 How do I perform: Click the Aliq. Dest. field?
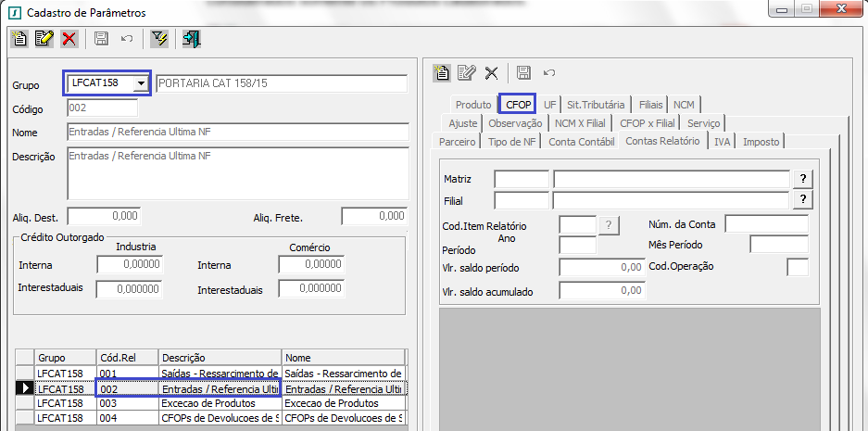pyautogui.click(x=104, y=216)
